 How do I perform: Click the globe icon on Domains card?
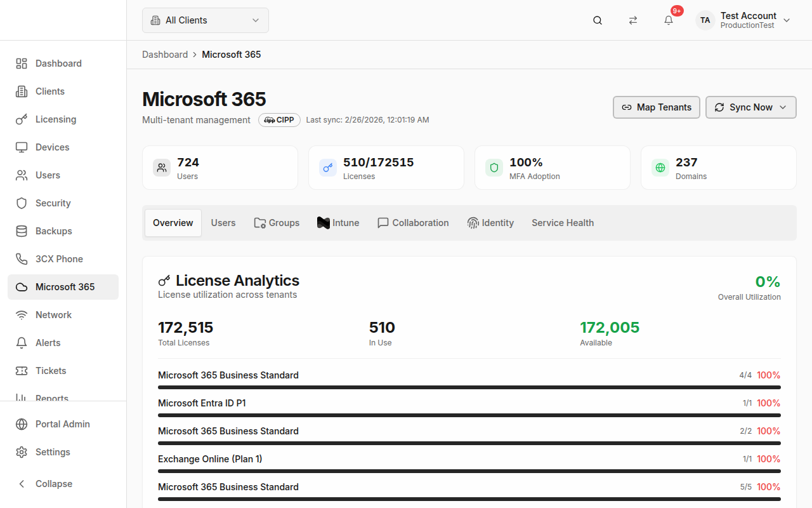point(660,168)
